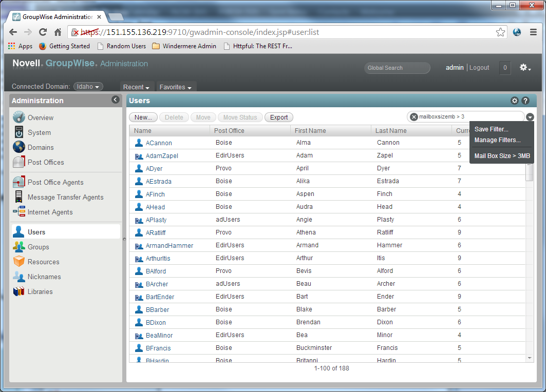Select the Post Offices mailbox icon
The image size is (546, 392).
[19, 162]
